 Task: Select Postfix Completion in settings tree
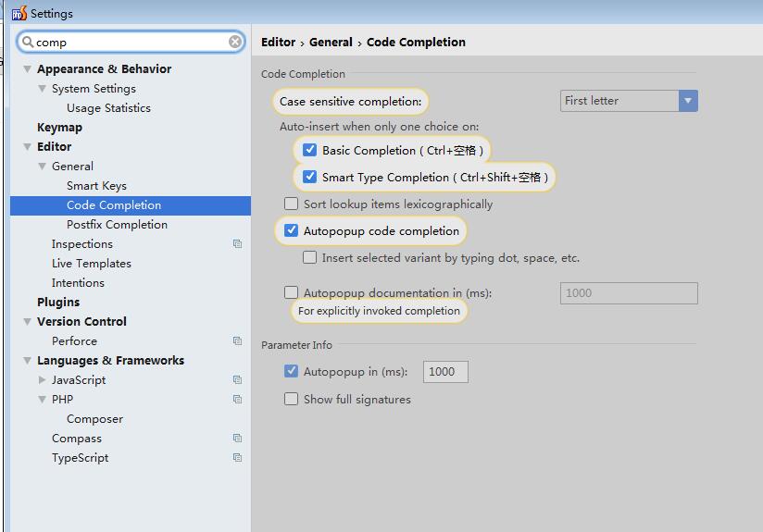coord(117,225)
